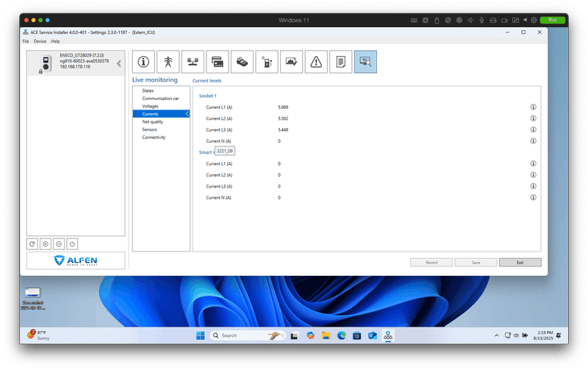The image size is (588, 370).
Task: Click the Socket 1 section heading
Action: point(208,96)
